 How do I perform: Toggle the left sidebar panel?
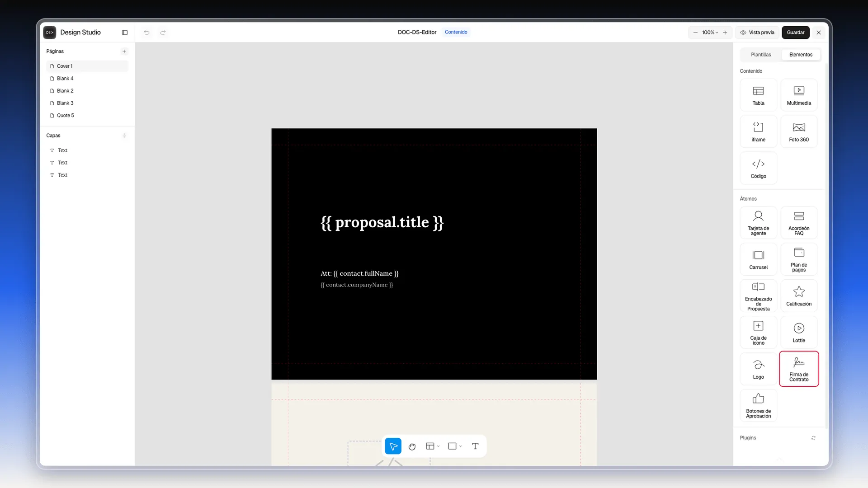coord(125,33)
